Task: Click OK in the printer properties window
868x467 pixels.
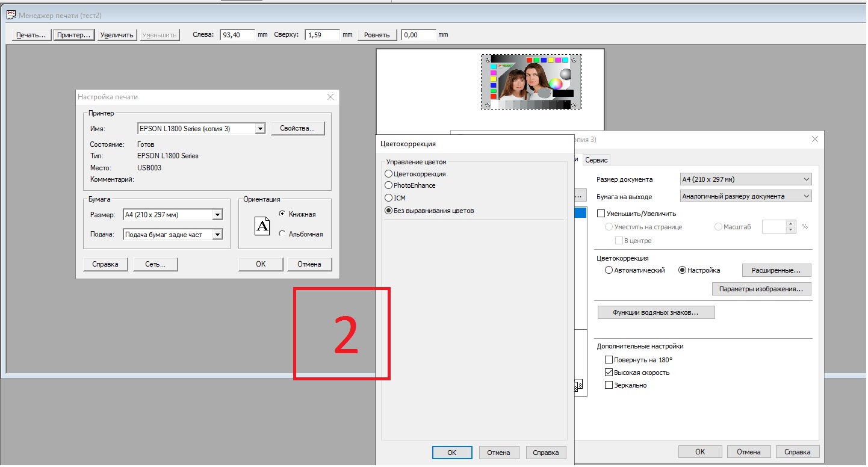Action: pos(700,452)
